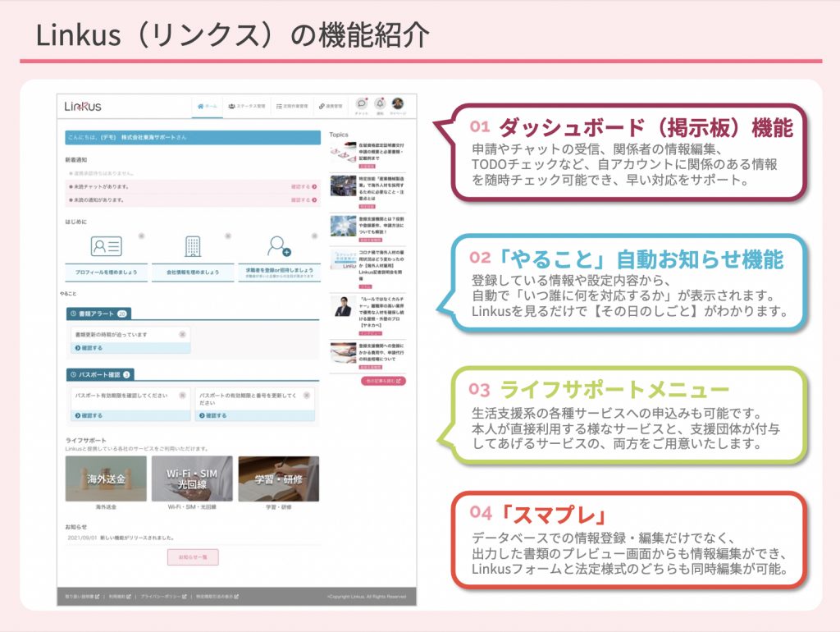Open the user avatar in the header
This screenshot has width=840, height=632.
coord(398,103)
